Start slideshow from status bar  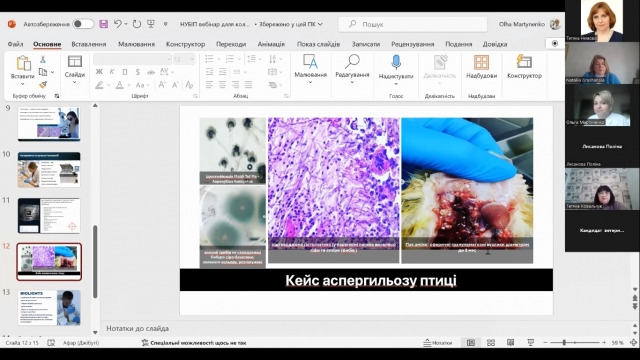pos(530,343)
